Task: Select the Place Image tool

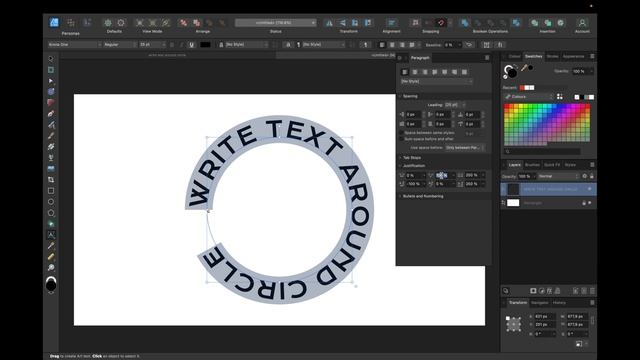Action: point(51,169)
